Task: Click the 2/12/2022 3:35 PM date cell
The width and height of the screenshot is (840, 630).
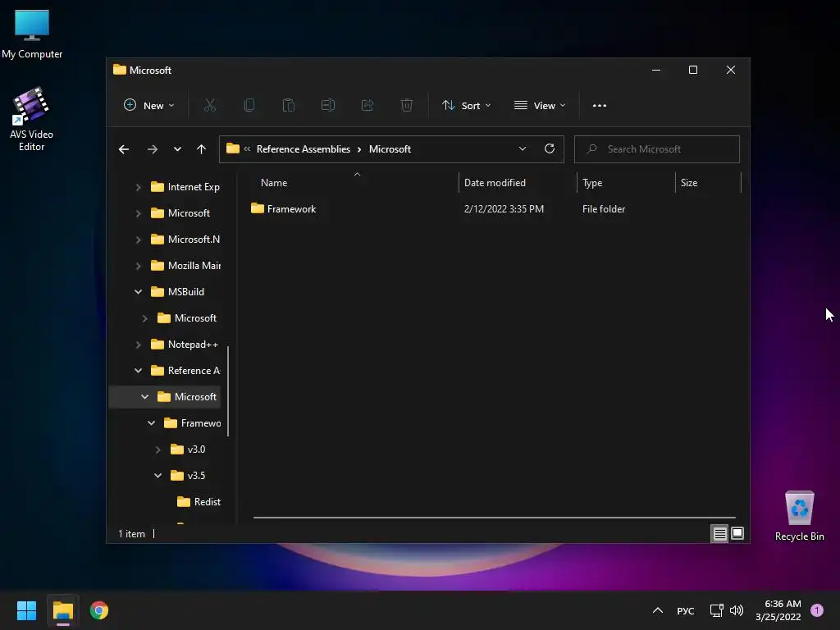Action: (504, 209)
